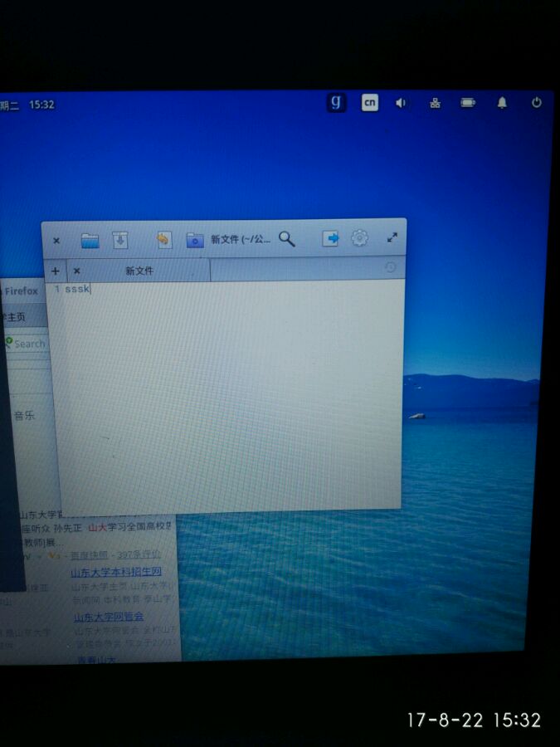Screen dimensions: 560x747
Task: Open the notifications bell
Action: tap(502, 102)
